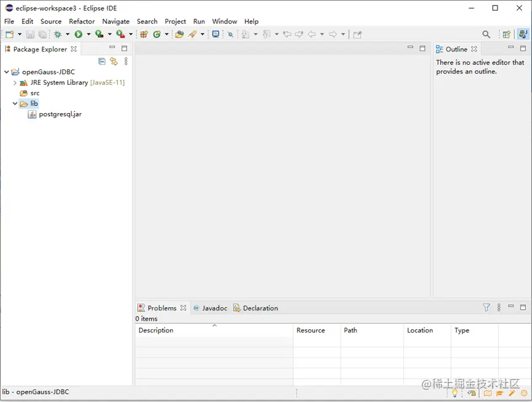Click the Forward navigation arrow icon
This screenshot has width=532, height=402.
click(333, 34)
